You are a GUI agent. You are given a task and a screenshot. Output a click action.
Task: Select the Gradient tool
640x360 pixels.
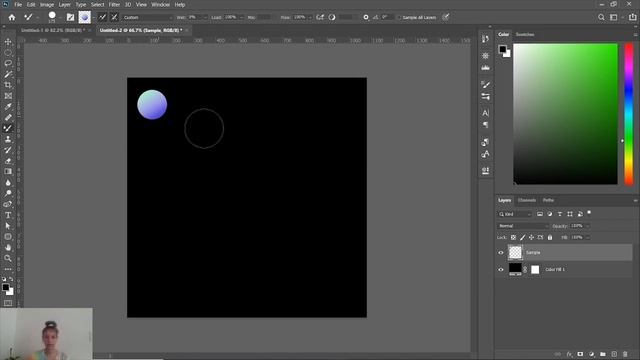click(8, 171)
